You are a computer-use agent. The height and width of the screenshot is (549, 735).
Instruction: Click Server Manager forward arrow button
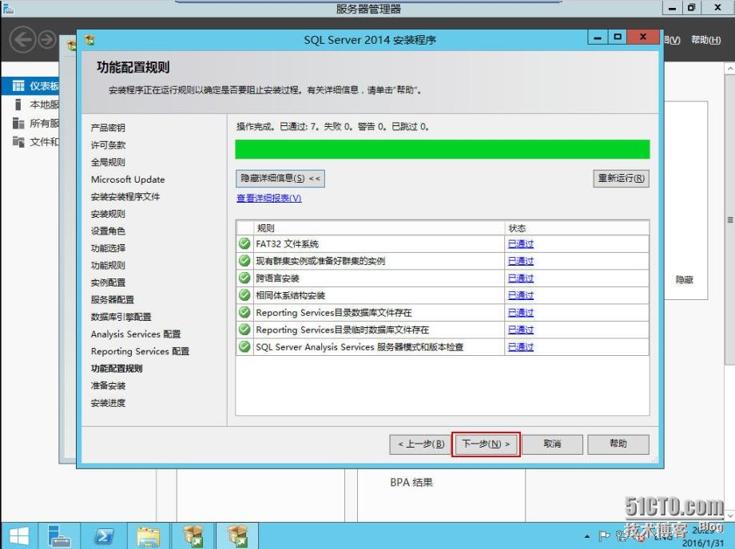pos(47,40)
